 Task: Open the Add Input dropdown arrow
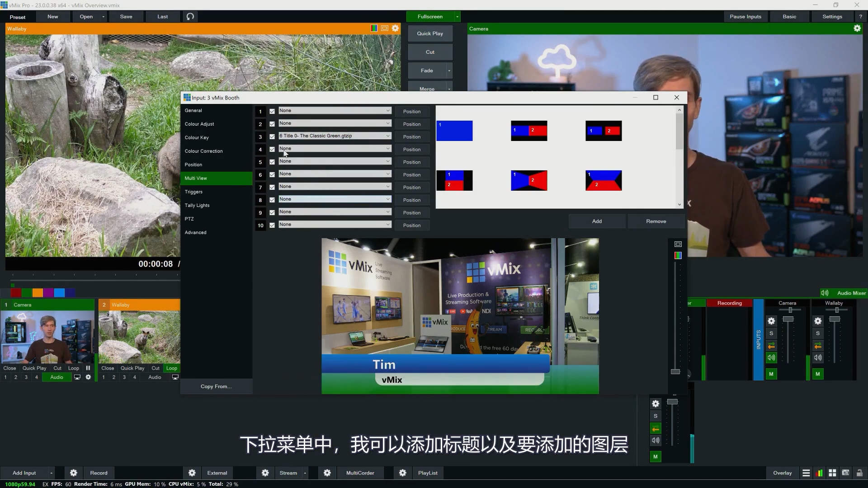tap(51, 473)
